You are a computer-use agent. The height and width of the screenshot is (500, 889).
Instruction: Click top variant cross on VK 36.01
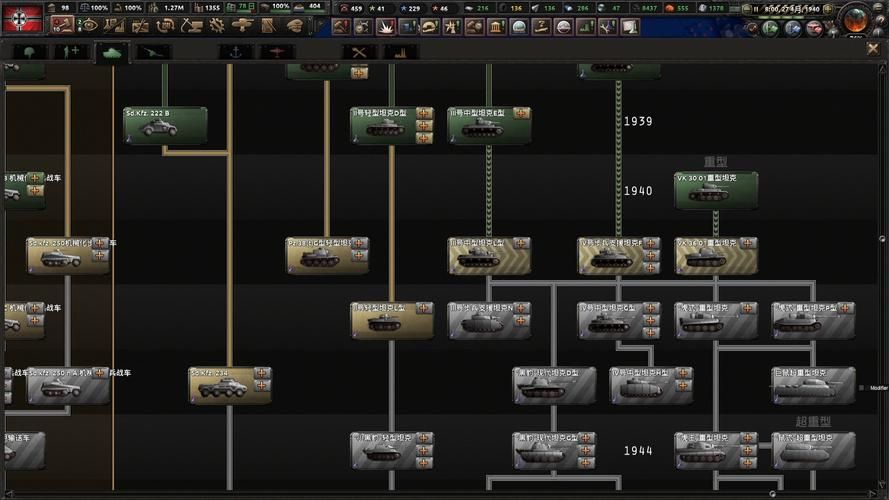pos(748,243)
